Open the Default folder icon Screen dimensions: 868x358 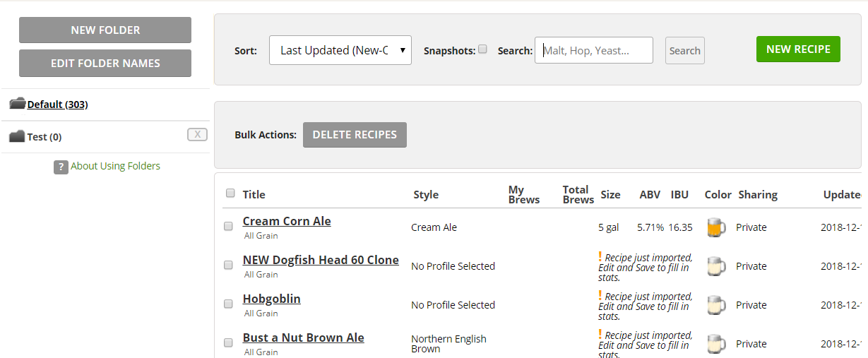(x=18, y=104)
